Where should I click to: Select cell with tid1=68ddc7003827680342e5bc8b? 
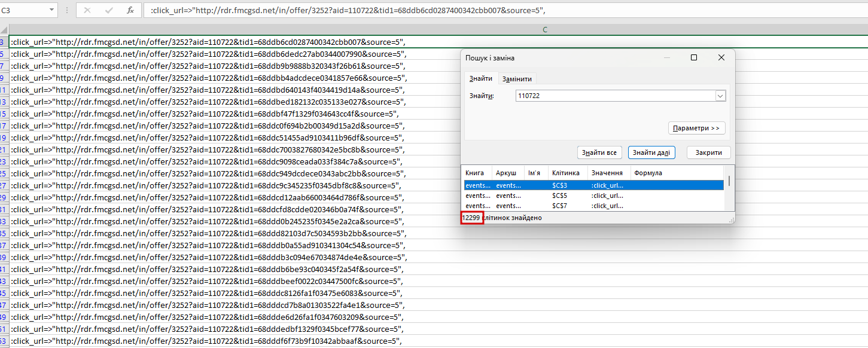(438, 149)
